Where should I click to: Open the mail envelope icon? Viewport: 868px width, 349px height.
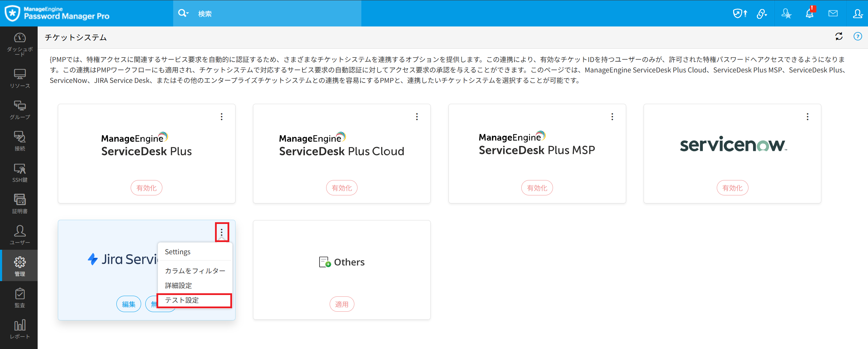[x=833, y=14]
